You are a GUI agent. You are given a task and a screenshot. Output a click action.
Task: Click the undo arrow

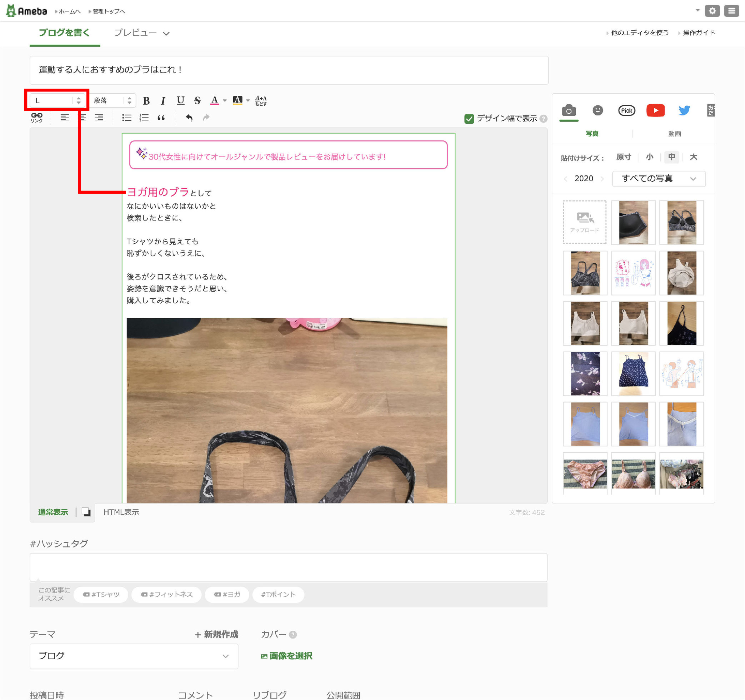[189, 118]
